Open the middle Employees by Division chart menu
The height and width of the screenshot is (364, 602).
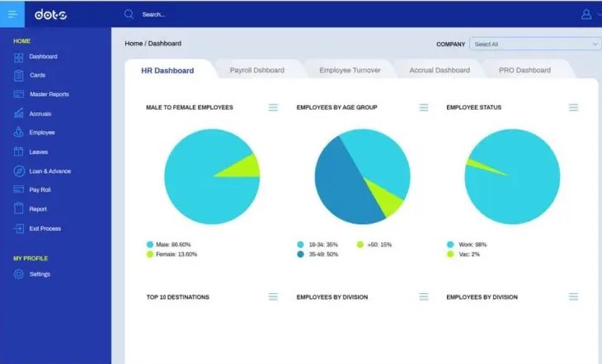point(424,296)
